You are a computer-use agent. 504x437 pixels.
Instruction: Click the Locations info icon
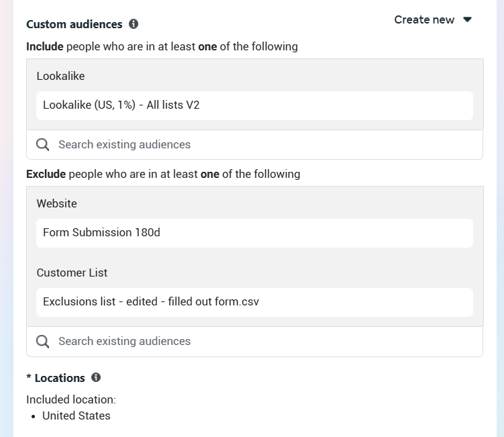(96, 377)
